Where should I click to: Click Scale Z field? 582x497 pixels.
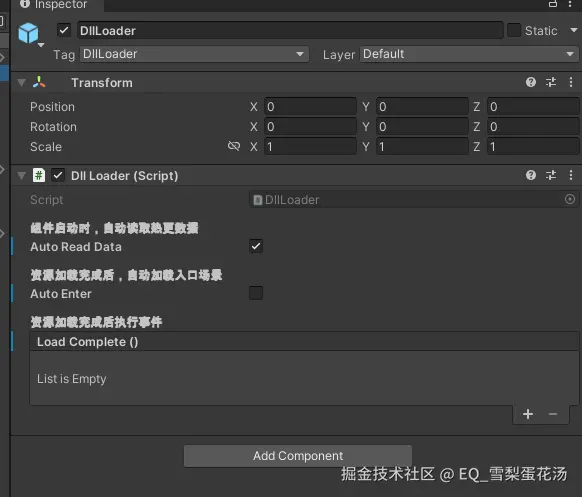pyautogui.click(x=533, y=147)
